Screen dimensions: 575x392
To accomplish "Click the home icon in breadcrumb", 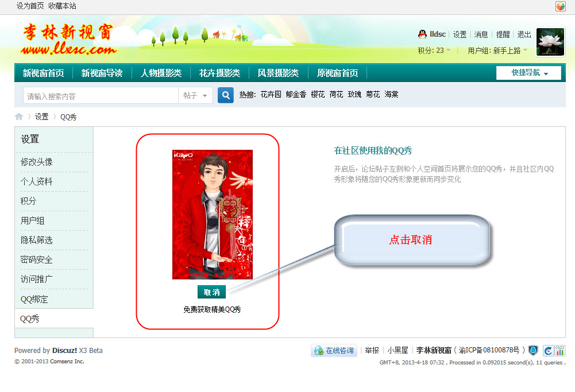I will pos(19,117).
